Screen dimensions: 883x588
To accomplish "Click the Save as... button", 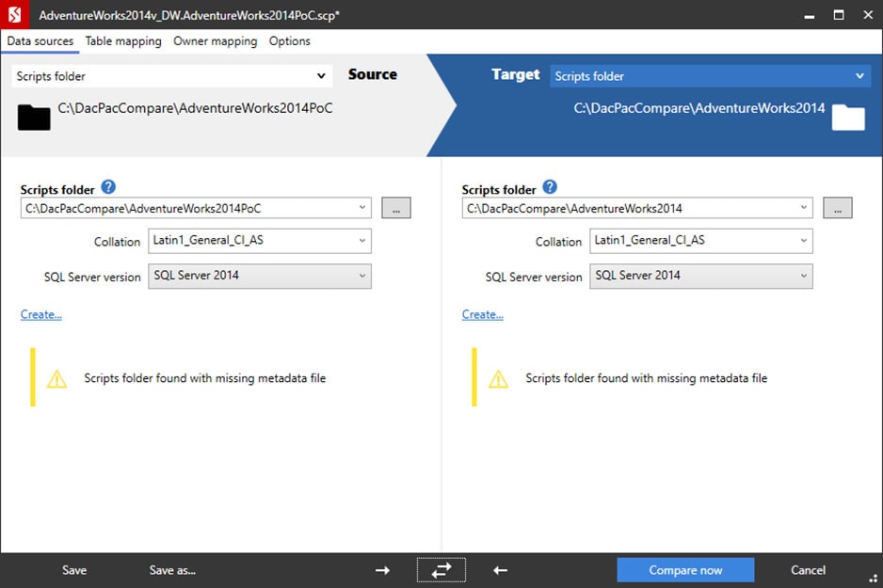I will click(x=172, y=570).
